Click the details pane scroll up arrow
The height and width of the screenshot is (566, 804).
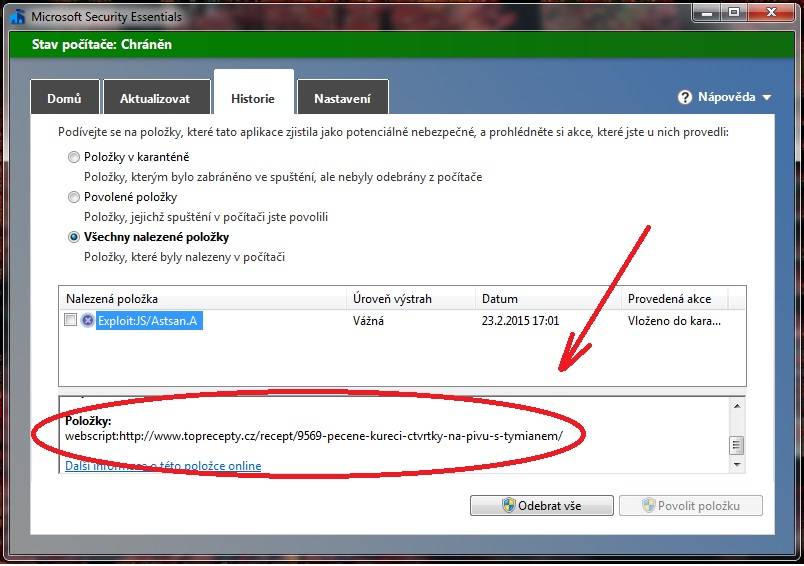pyautogui.click(x=737, y=406)
